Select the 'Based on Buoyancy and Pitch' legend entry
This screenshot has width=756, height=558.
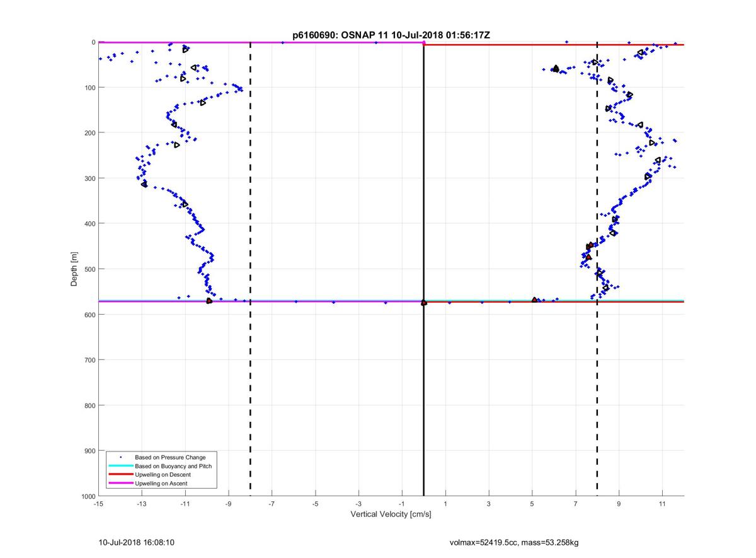173,466
